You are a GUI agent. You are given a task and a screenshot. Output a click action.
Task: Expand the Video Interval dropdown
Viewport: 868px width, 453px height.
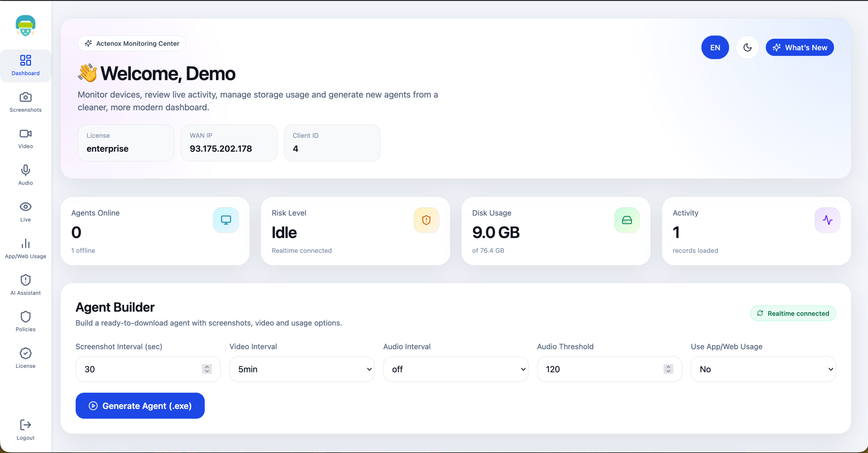tap(301, 369)
